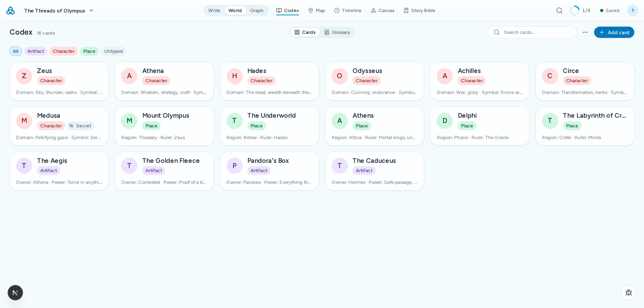Filter cards by Place type
This screenshot has height=308, width=644.
(x=89, y=51)
